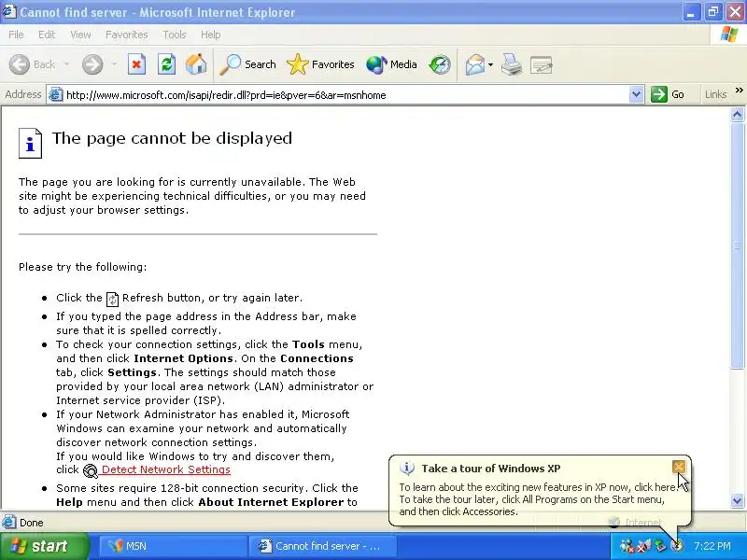Click the balloon's info icon
The image size is (747, 560).
pos(407,469)
